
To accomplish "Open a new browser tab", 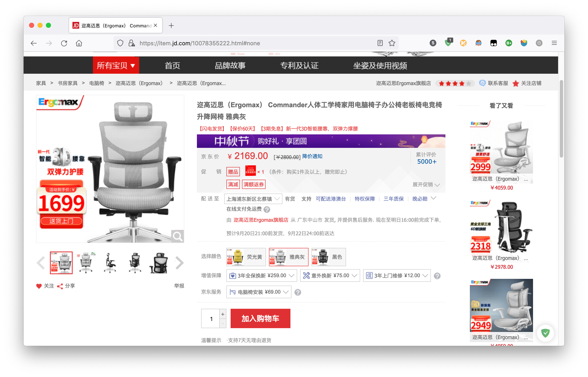I will (171, 25).
